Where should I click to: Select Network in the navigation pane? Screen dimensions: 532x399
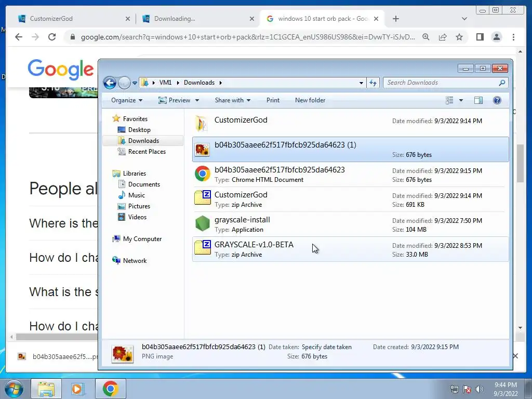(x=135, y=261)
